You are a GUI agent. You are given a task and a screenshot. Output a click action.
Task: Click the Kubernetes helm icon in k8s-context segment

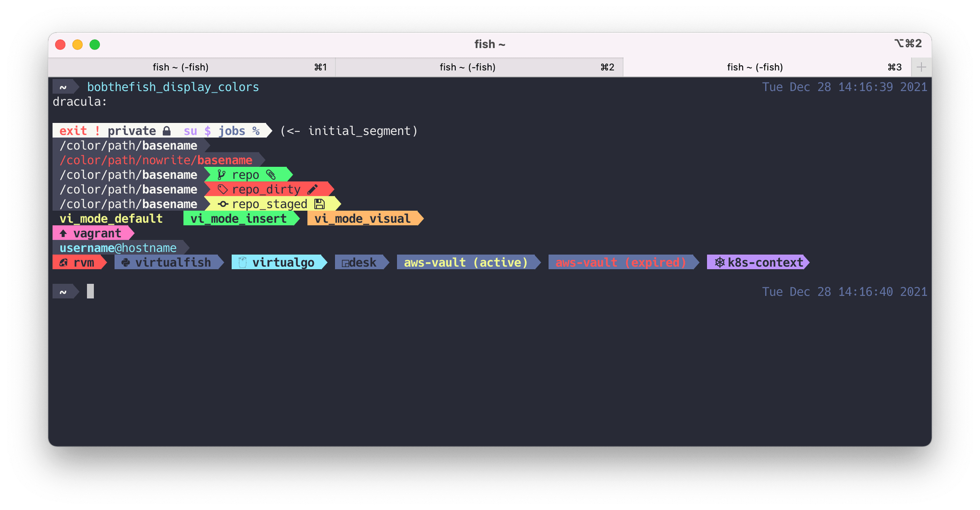[x=720, y=262]
